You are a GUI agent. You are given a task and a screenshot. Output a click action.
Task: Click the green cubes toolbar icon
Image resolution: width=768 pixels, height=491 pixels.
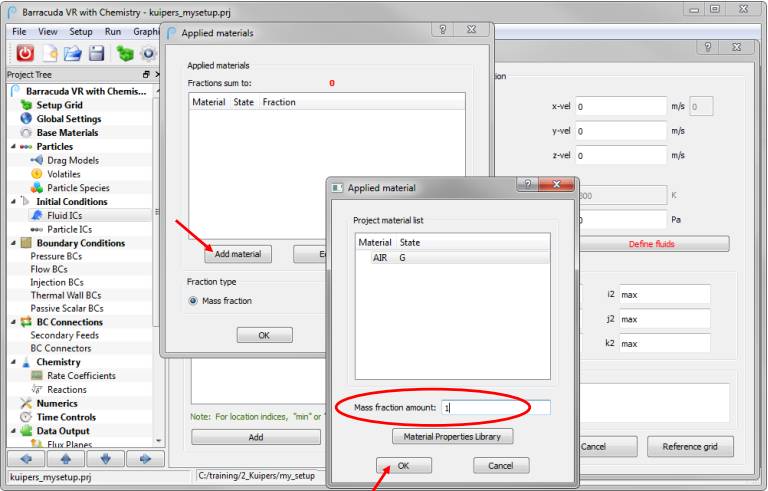[x=125, y=53]
